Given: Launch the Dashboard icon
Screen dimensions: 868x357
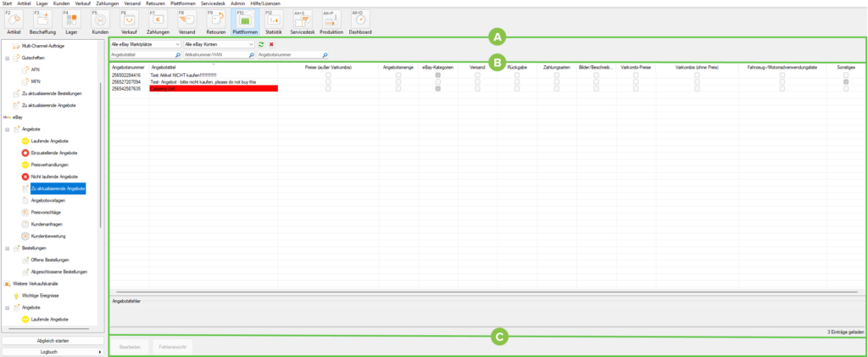Looking at the screenshot, I should coord(359,20).
